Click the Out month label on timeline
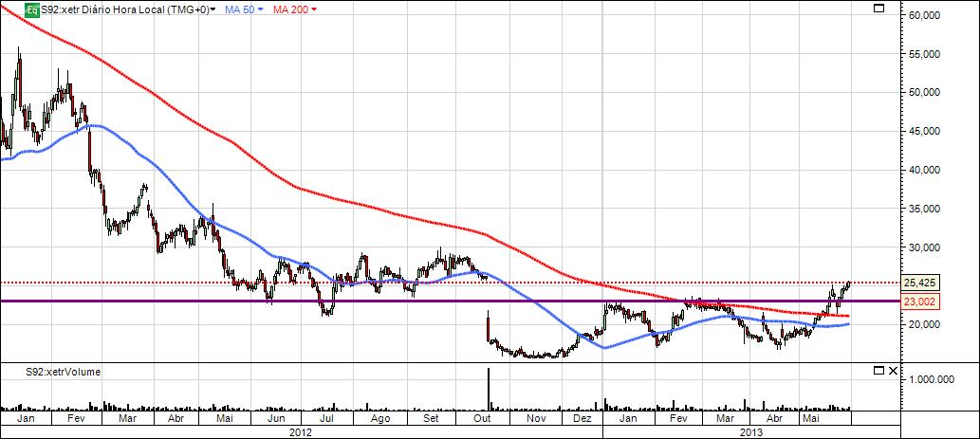 (483, 418)
